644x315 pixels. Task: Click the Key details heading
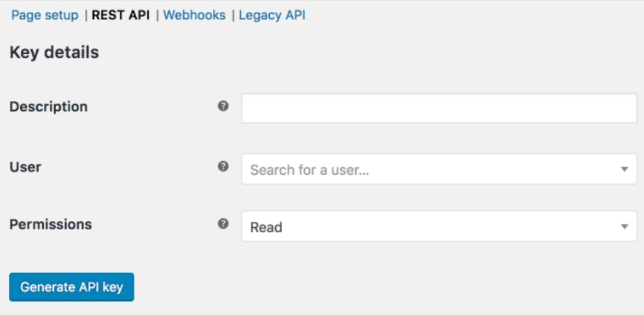pos(54,53)
